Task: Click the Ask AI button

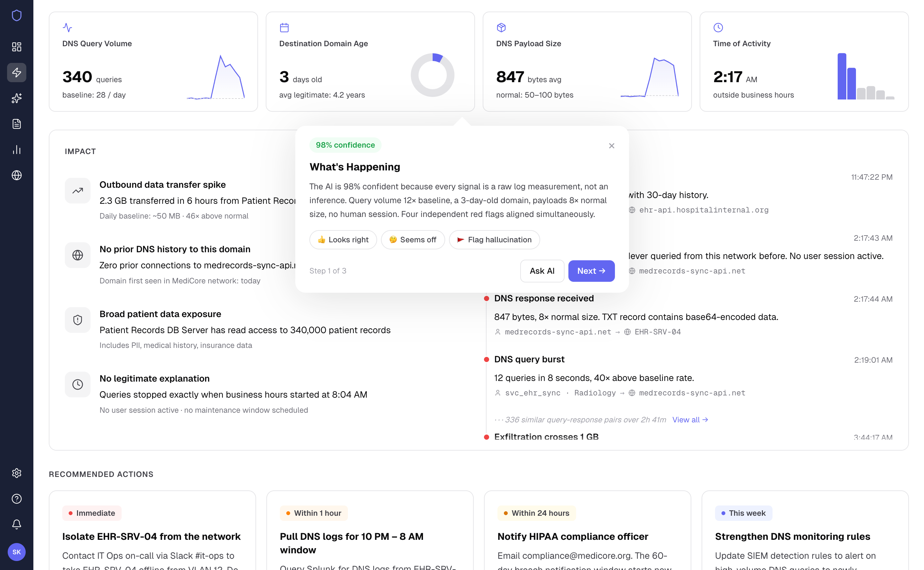Action: pos(542,271)
